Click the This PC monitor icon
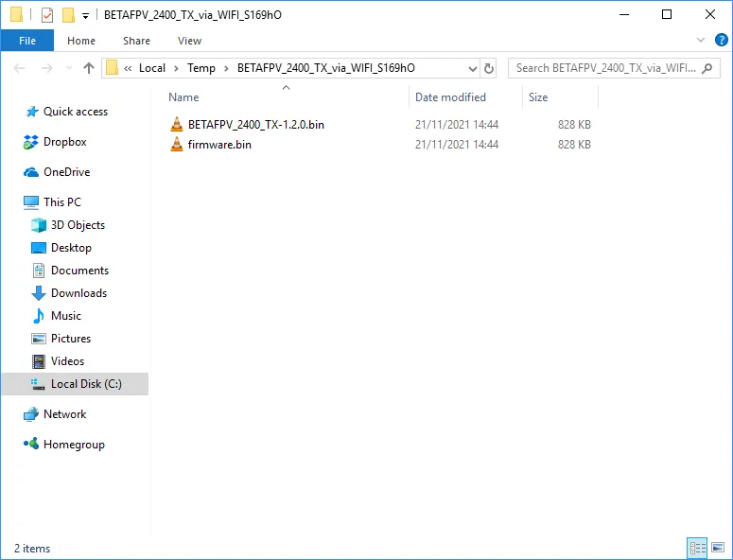This screenshot has width=733, height=560. click(31, 202)
